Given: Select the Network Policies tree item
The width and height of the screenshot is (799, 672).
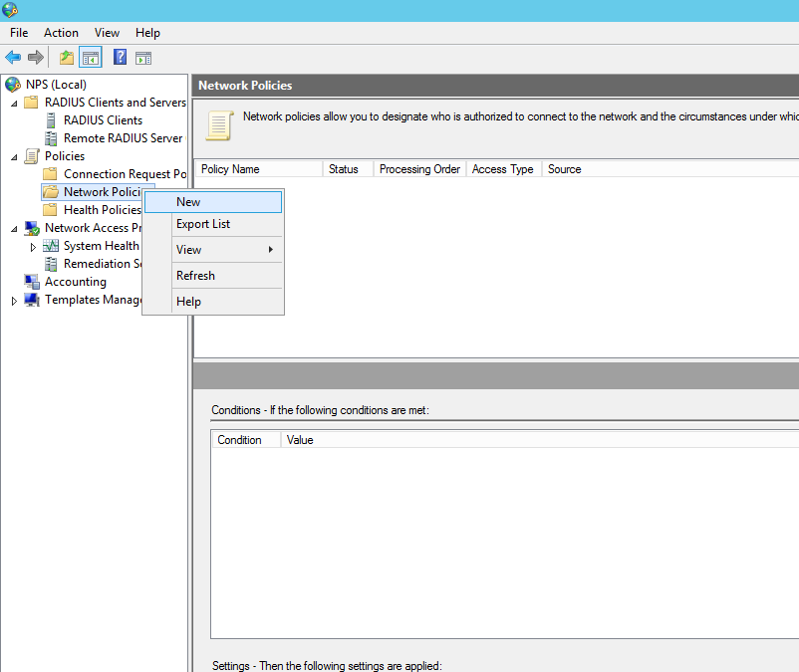Looking at the screenshot, I should click(x=102, y=192).
